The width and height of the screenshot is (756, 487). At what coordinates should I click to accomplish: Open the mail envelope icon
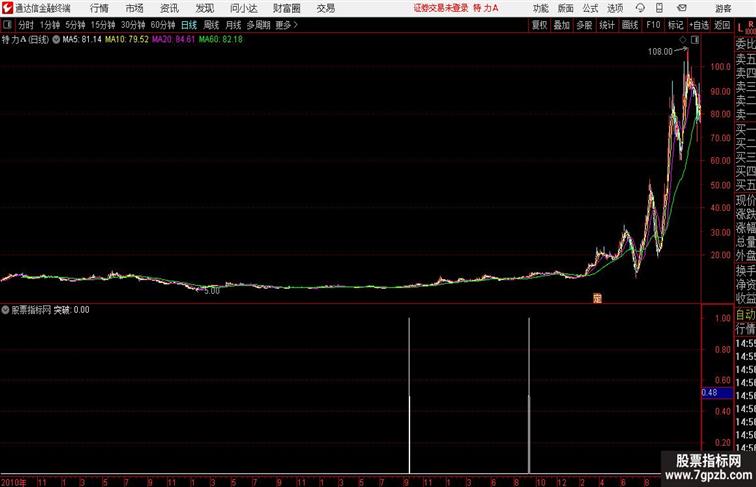(682, 8)
